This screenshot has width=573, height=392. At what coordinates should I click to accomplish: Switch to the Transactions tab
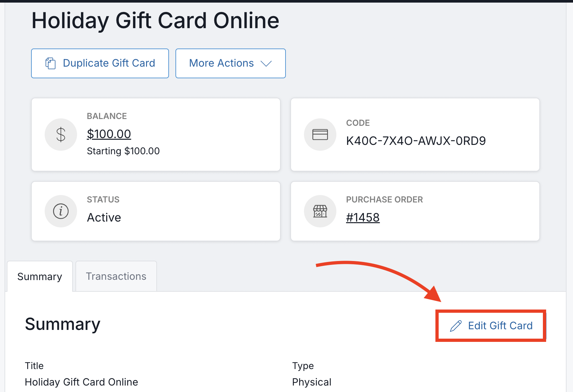(x=116, y=276)
